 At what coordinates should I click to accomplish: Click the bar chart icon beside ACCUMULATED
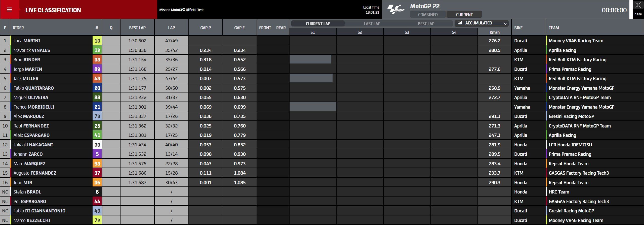click(x=460, y=23)
